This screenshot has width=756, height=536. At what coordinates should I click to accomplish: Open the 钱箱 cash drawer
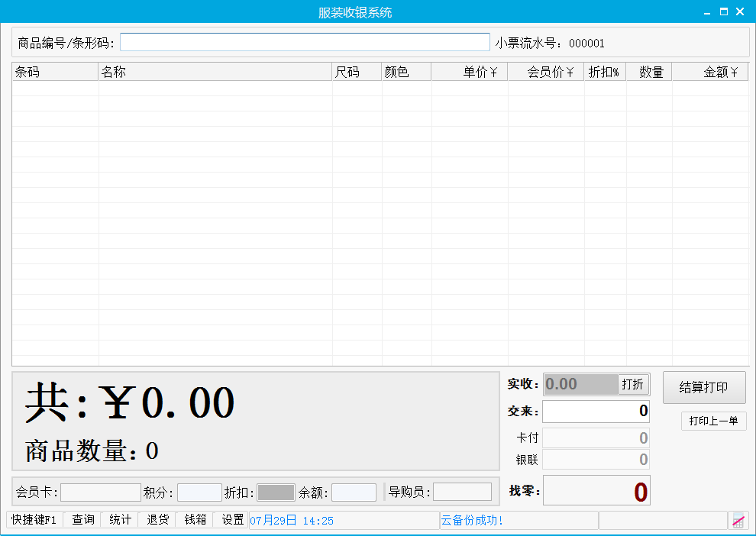[x=195, y=520]
